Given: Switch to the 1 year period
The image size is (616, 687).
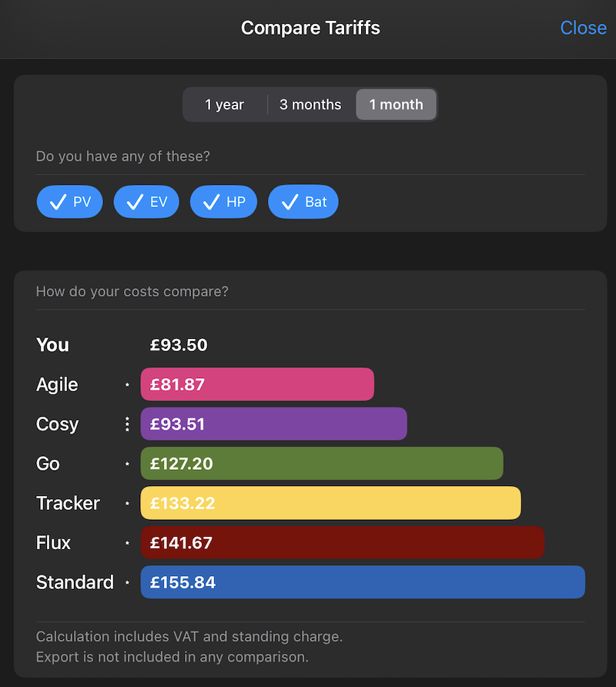Looking at the screenshot, I should coord(224,105).
